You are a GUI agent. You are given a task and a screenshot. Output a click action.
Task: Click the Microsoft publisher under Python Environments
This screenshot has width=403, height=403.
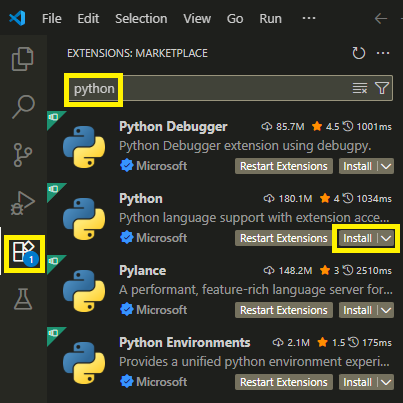(161, 382)
